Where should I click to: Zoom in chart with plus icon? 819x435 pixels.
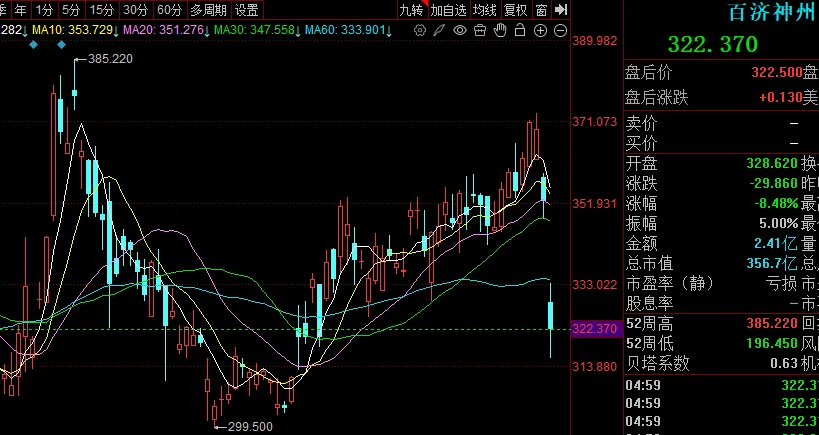(x=540, y=31)
